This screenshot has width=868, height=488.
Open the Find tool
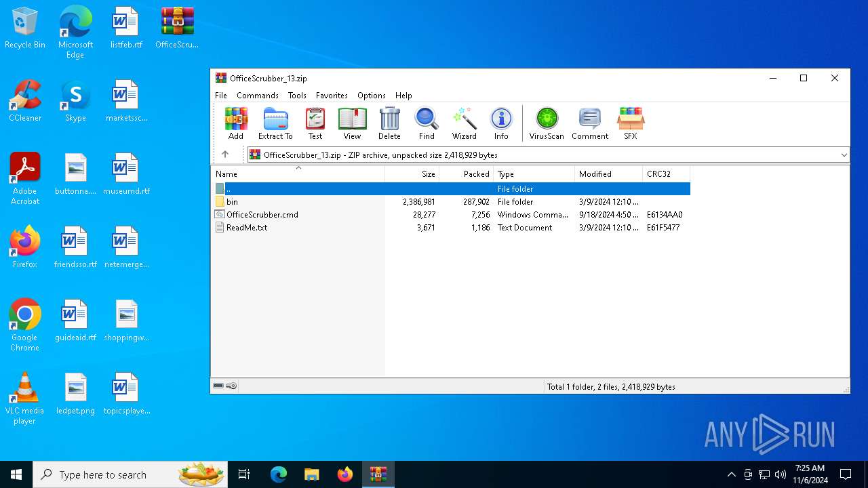427,123
